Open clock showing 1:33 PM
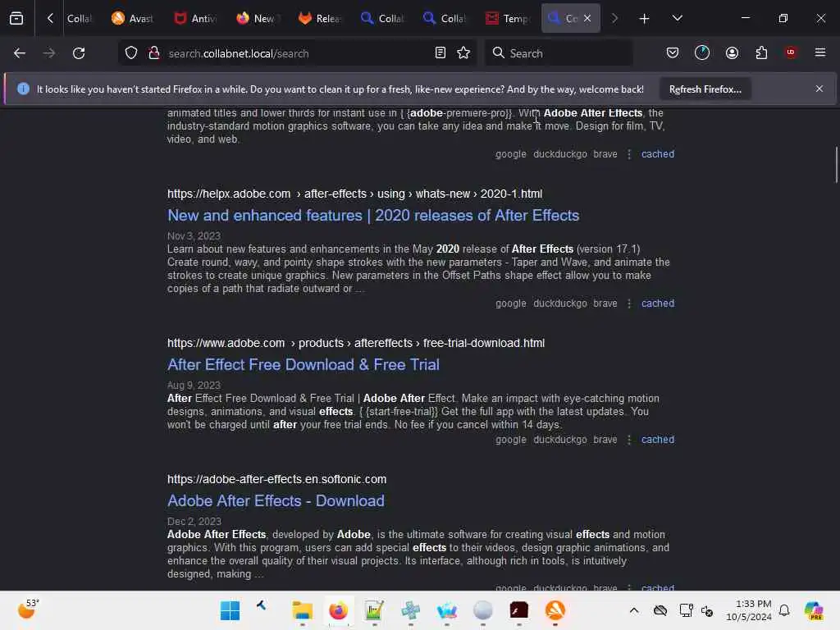 click(749, 610)
